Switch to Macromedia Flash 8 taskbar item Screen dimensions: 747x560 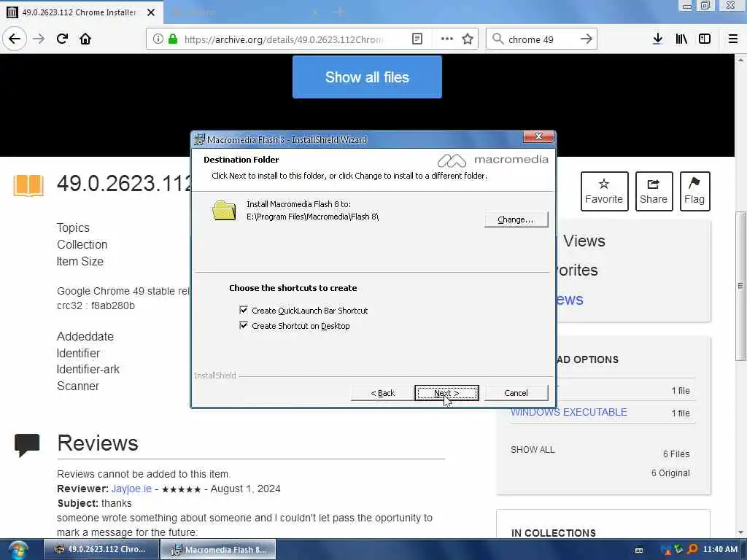point(218,550)
